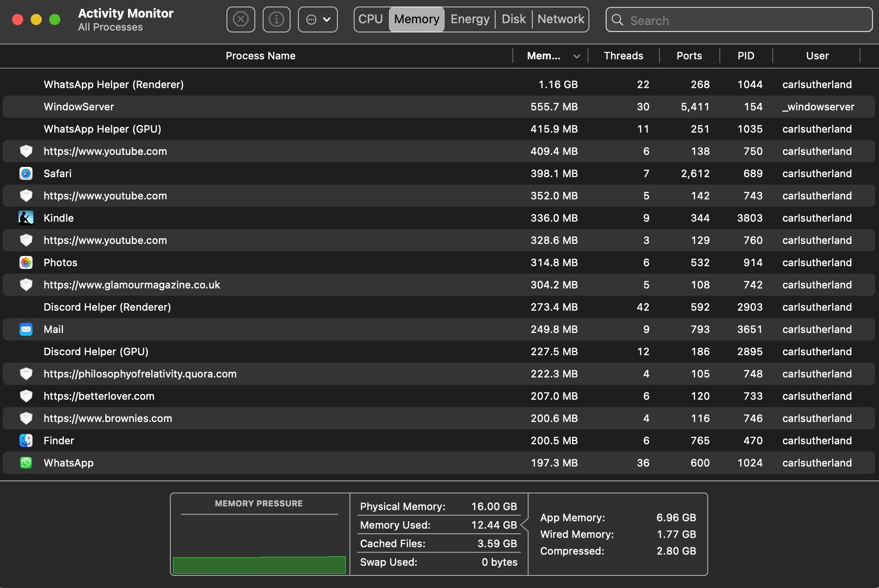This screenshot has height=588, width=879.
Task: Sort by Threads column header
Action: pyautogui.click(x=623, y=56)
